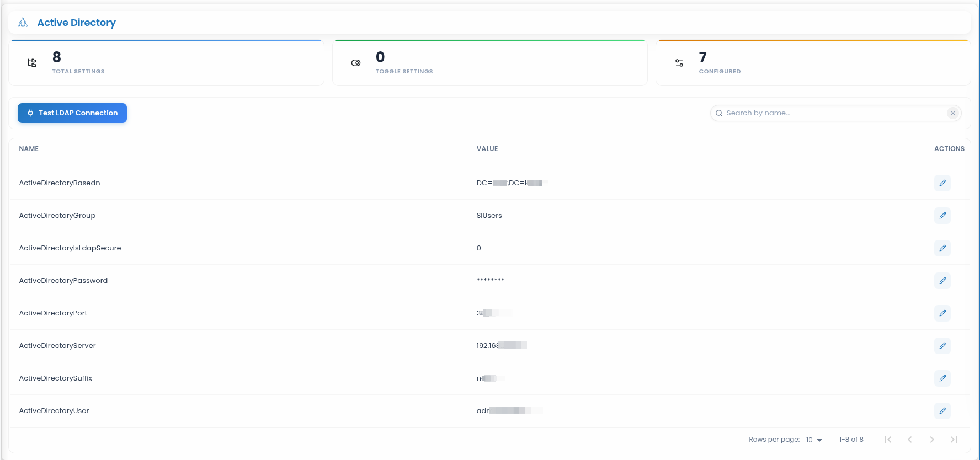This screenshot has height=460, width=980.
Task: Go to the next page arrow
Action: (932, 440)
